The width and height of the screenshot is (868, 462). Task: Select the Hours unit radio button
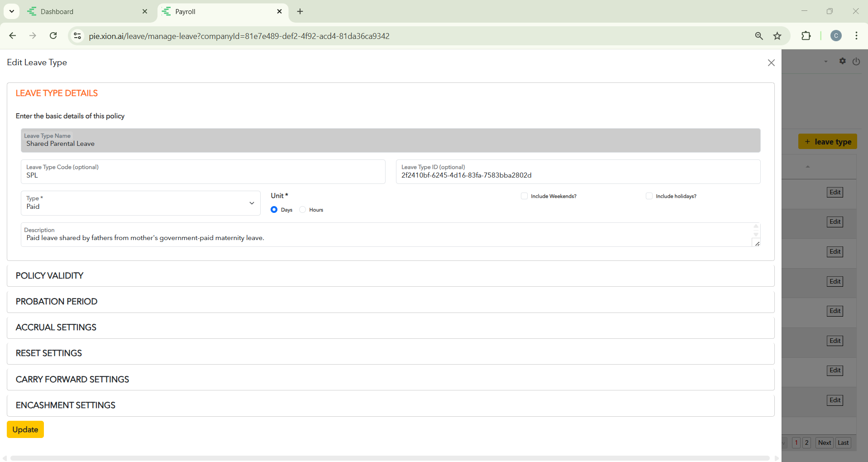click(303, 210)
